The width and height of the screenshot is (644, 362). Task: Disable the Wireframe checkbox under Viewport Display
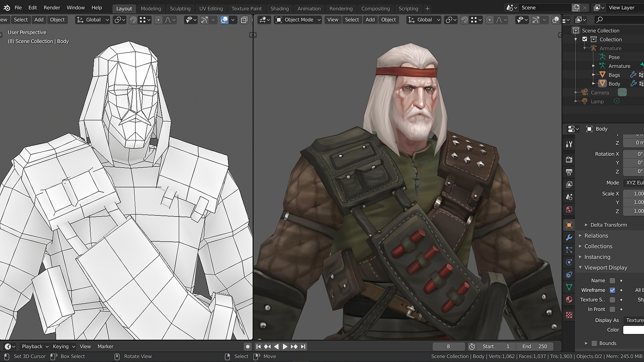click(x=613, y=290)
